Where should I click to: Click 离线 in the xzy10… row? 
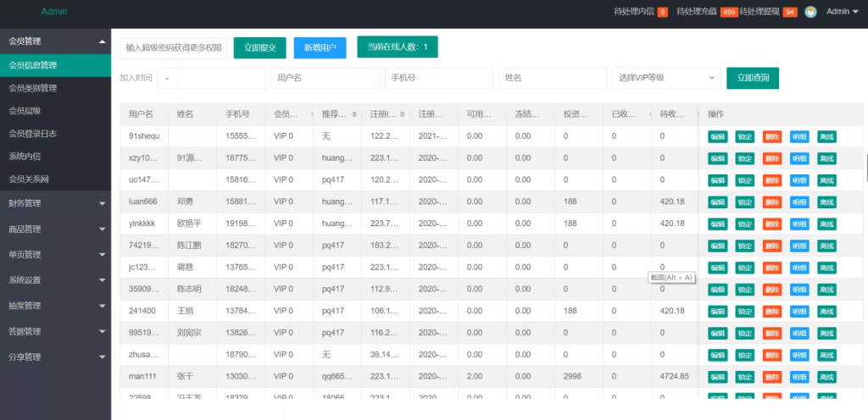pyautogui.click(x=827, y=158)
